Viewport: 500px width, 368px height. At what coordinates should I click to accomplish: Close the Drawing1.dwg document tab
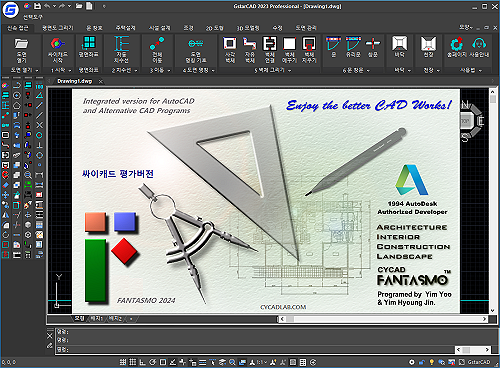(x=101, y=81)
